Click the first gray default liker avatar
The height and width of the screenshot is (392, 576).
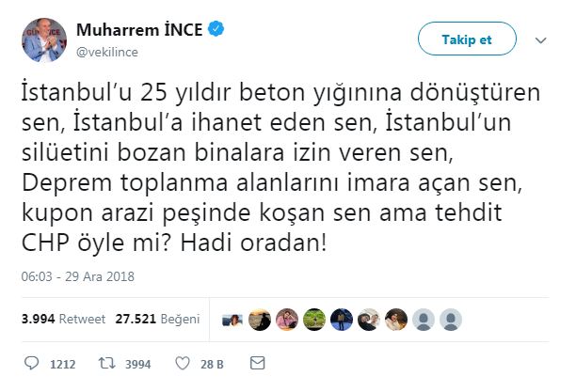point(424,319)
